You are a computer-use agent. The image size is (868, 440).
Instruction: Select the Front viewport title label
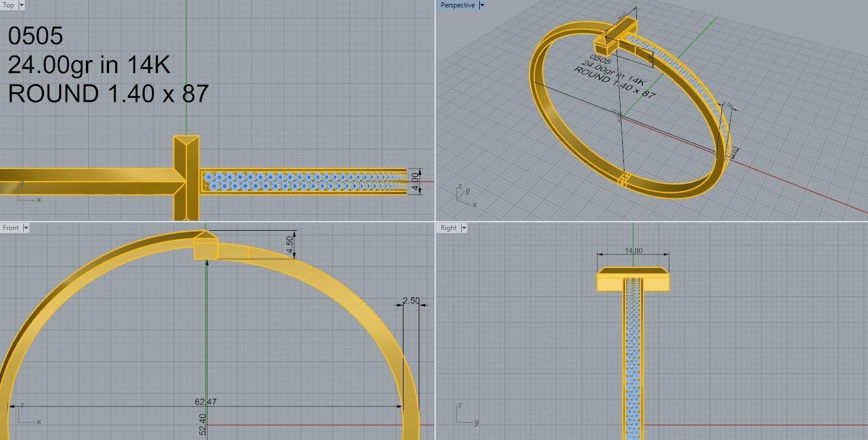point(11,228)
